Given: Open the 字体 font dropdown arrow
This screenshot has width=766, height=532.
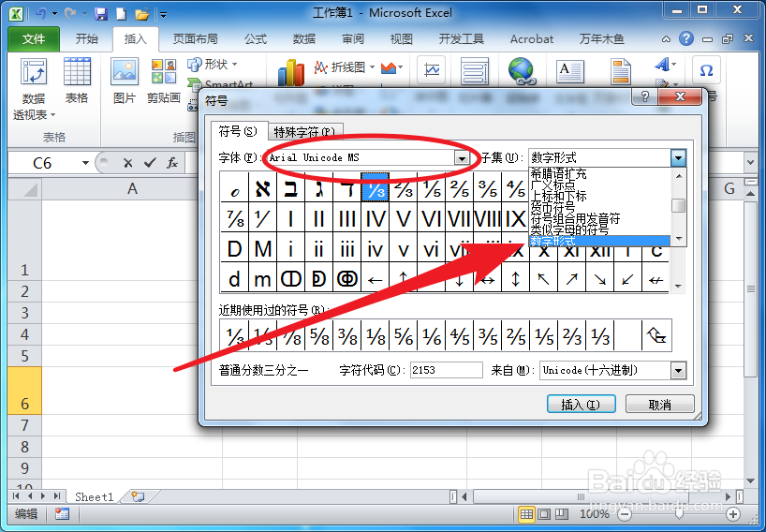Looking at the screenshot, I should click(461, 157).
